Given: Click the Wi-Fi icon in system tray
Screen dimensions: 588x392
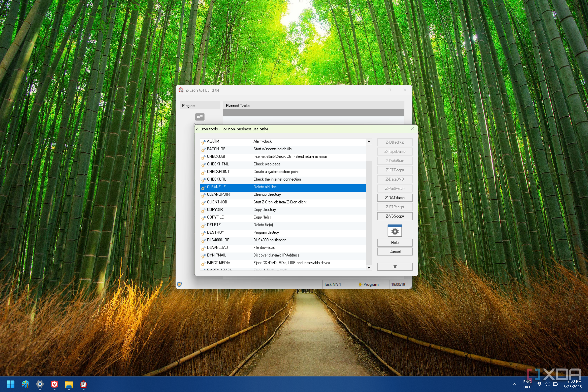Looking at the screenshot, I should (540, 384).
